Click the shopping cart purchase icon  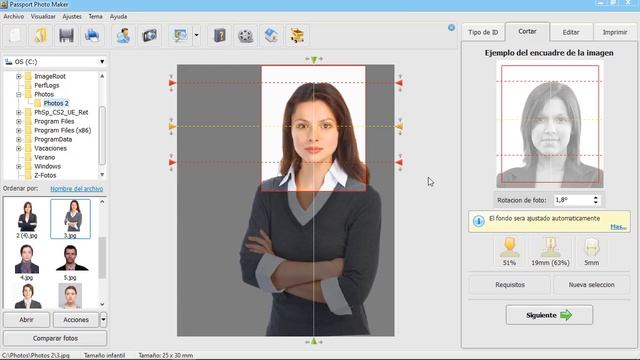[x=297, y=36]
